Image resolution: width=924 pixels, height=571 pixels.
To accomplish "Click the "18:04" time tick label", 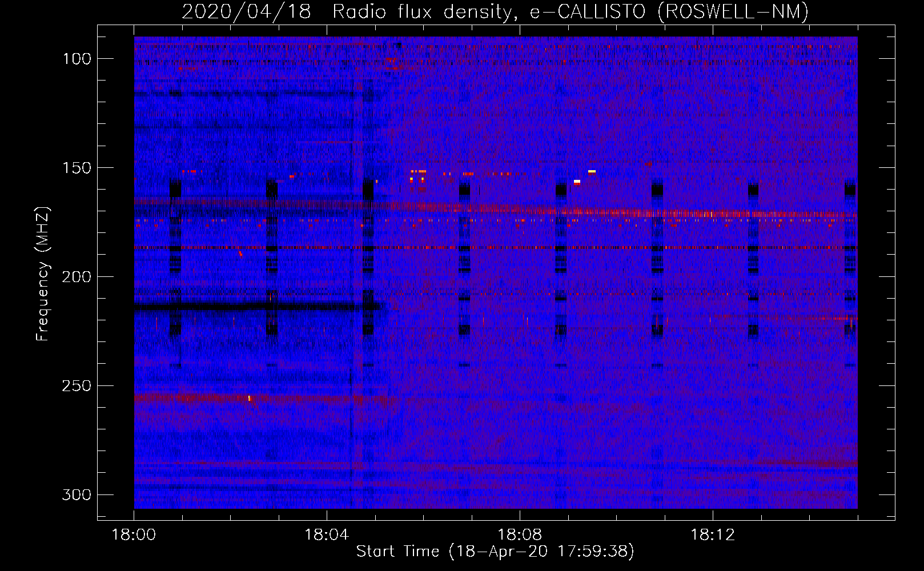I will coord(327,535).
